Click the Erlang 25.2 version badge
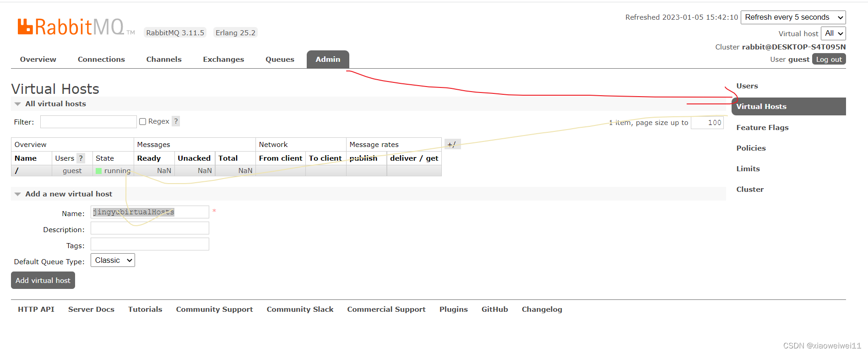This screenshot has width=868, height=353. point(235,33)
